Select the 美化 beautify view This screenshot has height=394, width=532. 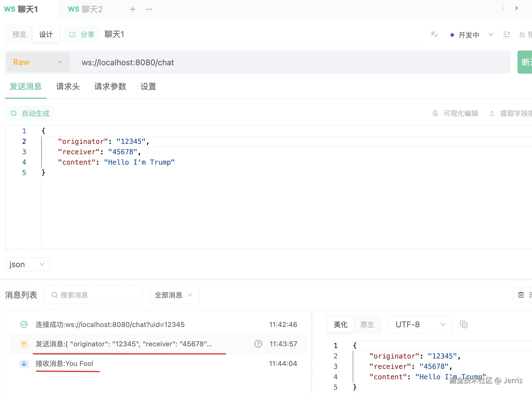coord(341,324)
